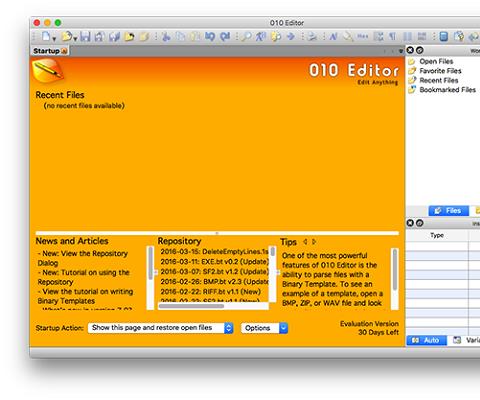
Task: Click the Close All files toolbar icon
Action: click(x=144, y=36)
